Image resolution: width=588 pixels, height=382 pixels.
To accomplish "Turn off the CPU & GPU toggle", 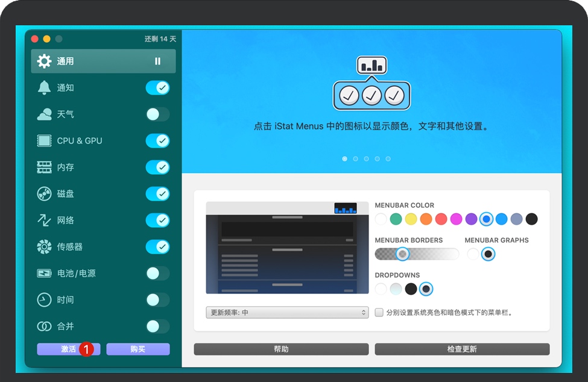I will [157, 141].
